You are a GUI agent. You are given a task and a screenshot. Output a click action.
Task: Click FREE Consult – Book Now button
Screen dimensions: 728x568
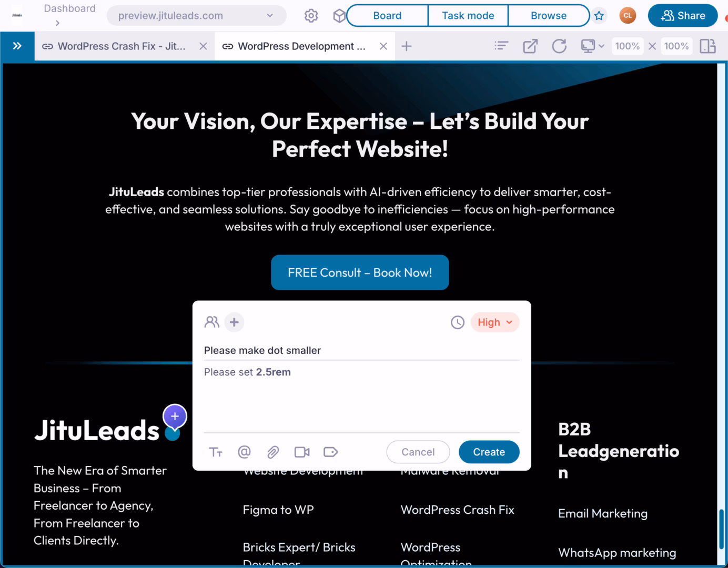pos(360,272)
